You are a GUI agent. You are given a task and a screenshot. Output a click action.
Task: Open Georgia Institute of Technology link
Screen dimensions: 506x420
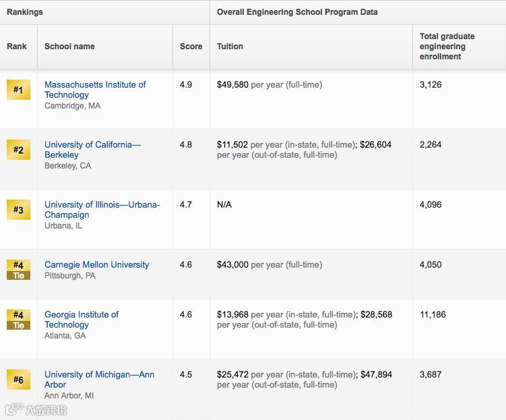(x=82, y=320)
